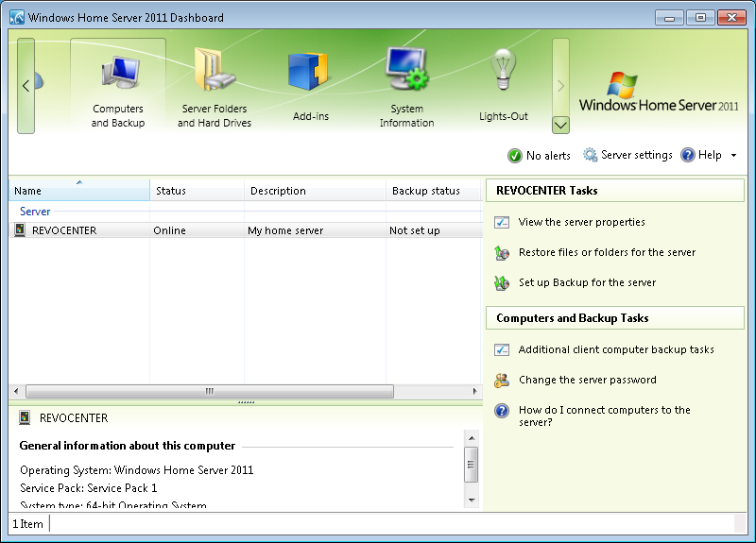756x543 pixels.
Task: Click the partially hidden Home icon beside the left arrow
Action: (39, 81)
